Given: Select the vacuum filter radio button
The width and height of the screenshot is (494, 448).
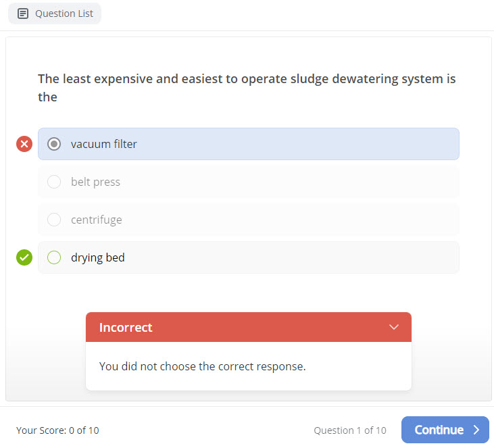Looking at the screenshot, I should click(x=54, y=144).
